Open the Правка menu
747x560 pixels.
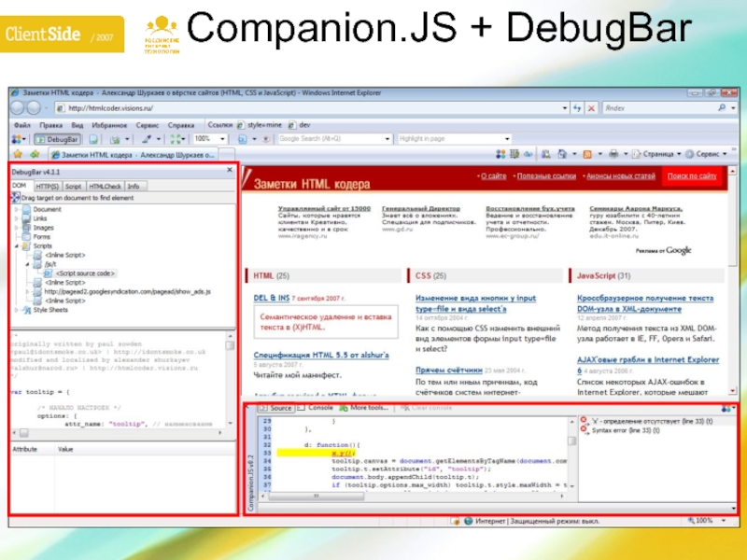(x=51, y=125)
